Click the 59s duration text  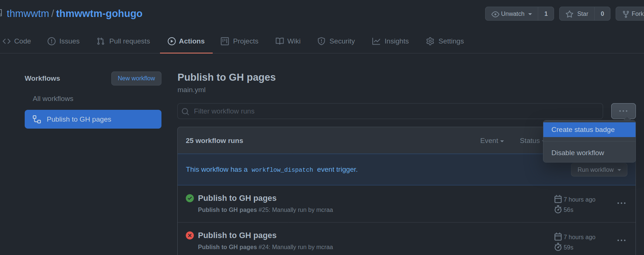coord(568,247)
